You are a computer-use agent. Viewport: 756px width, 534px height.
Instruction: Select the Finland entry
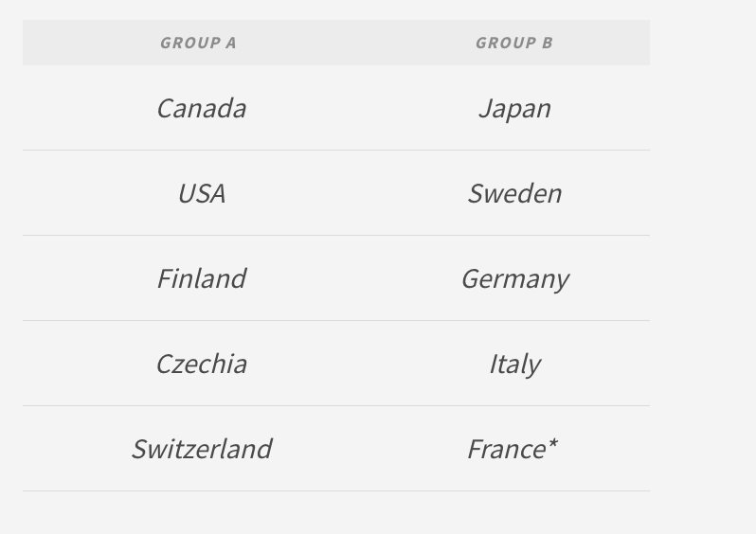(x=201, y=278)
